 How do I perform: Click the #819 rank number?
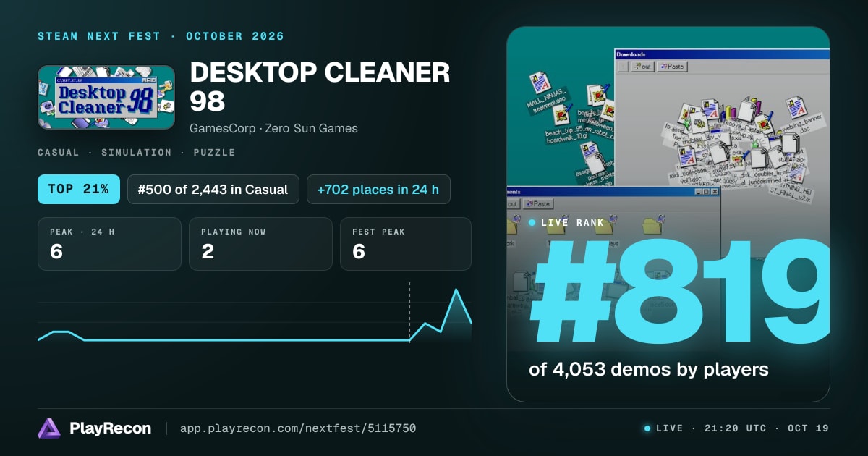coord(680,293)
